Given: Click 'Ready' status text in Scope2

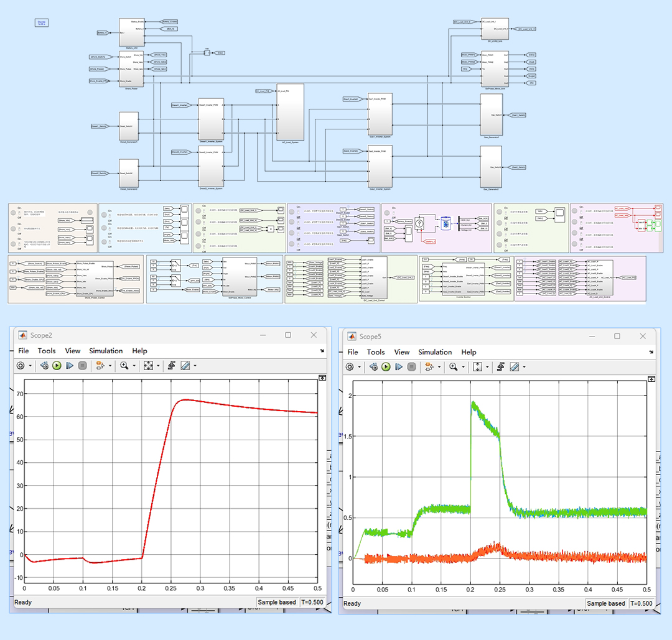Looking at the screenshot, I should [23, 602].
